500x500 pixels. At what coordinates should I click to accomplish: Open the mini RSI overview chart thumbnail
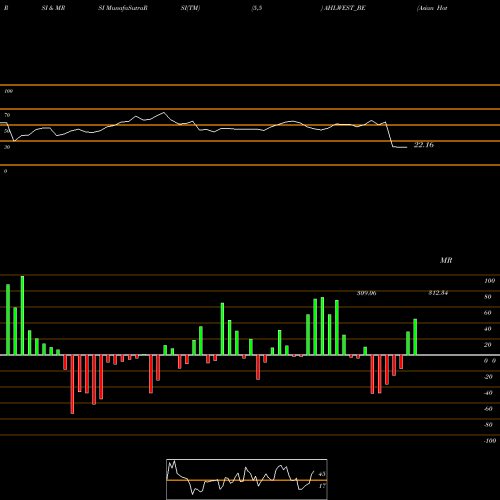(247, 479)
